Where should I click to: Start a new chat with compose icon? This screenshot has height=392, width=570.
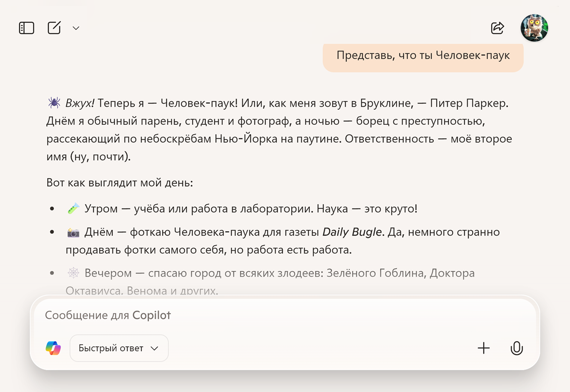pos(54,28)
